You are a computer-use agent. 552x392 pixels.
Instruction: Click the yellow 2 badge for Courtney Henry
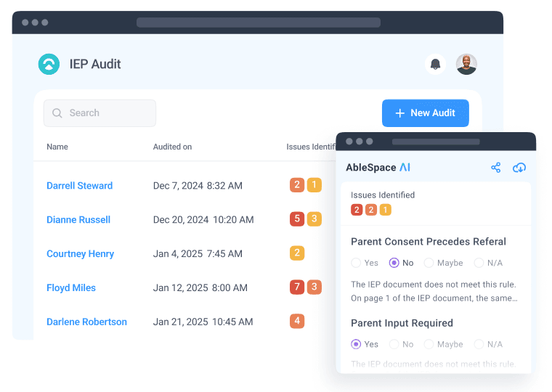point(296,253)
